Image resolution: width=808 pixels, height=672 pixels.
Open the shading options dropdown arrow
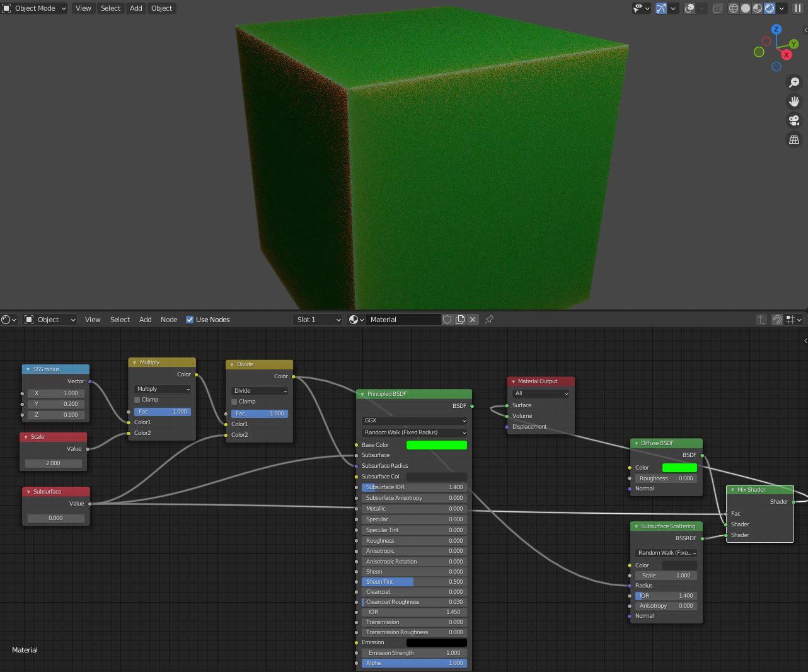(782, 8)
